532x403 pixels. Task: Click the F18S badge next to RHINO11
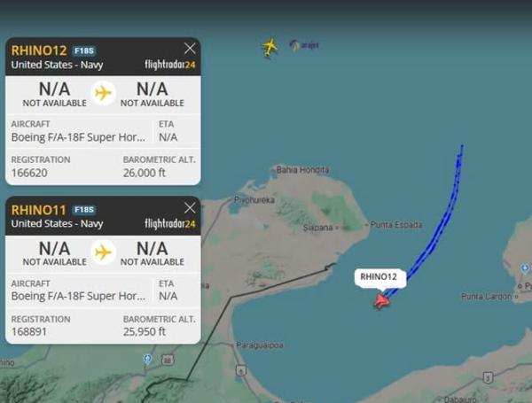point(84,210)
